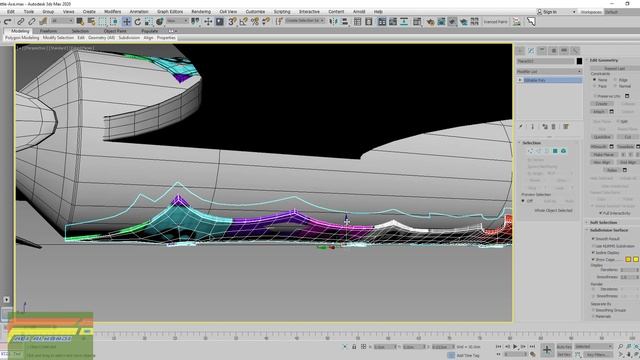This screenshot has width=640, height=360.
Task: Open the Reference Coordinate System dropdown
Action: (178, 21)
